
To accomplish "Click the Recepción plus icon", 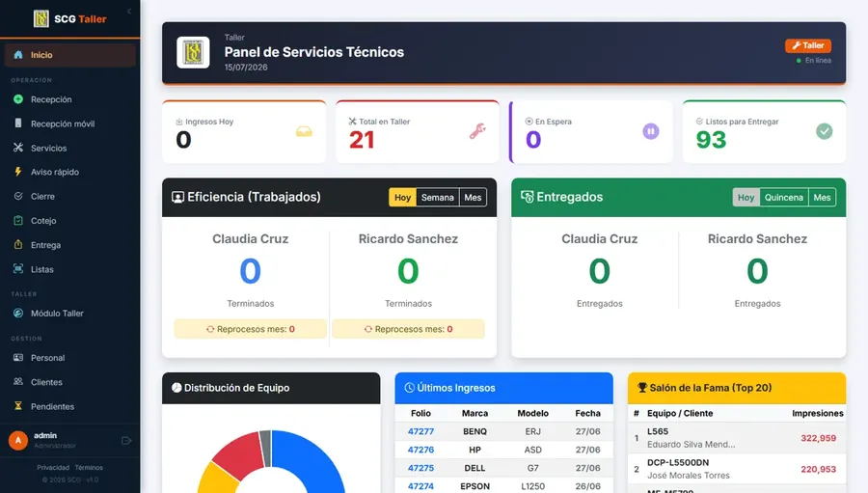I will [x=18, y=99].
